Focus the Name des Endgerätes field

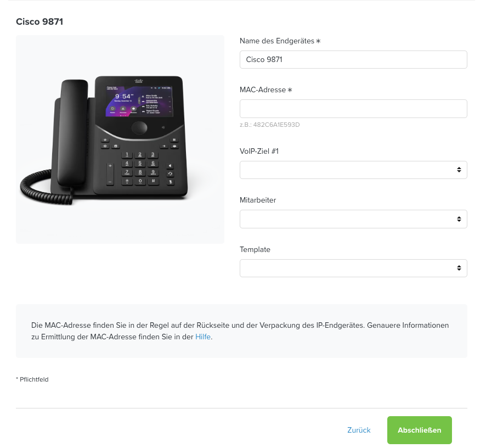pos(353,59)
